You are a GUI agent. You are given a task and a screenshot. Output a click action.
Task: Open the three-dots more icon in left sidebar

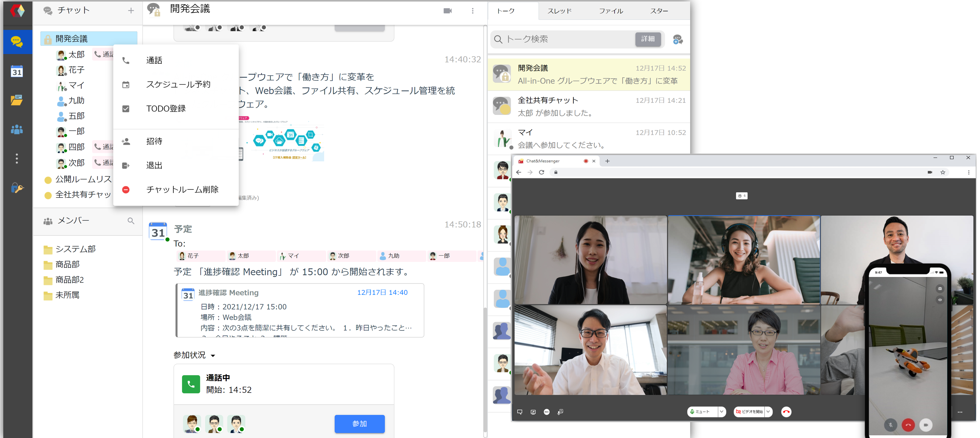tap(17, 158)
